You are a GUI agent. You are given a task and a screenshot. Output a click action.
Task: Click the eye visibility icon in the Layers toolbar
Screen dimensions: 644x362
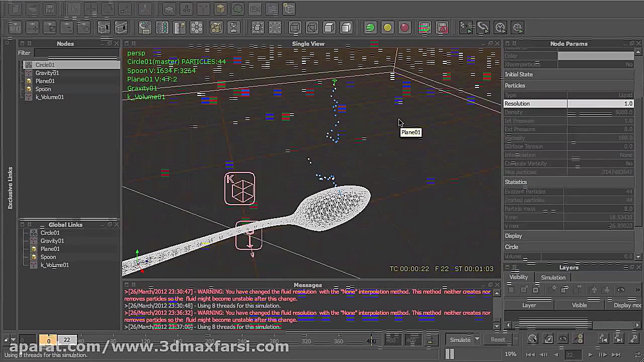tap(621, 290)
